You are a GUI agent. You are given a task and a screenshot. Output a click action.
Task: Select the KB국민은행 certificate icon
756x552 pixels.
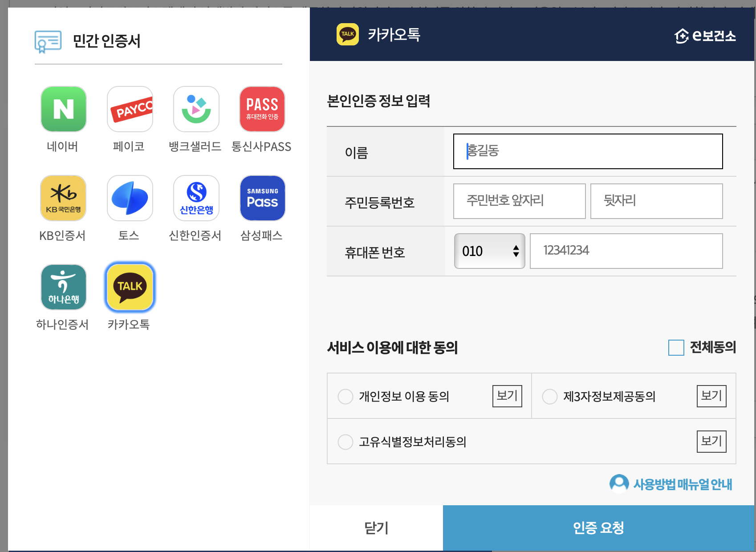(63, 198)
